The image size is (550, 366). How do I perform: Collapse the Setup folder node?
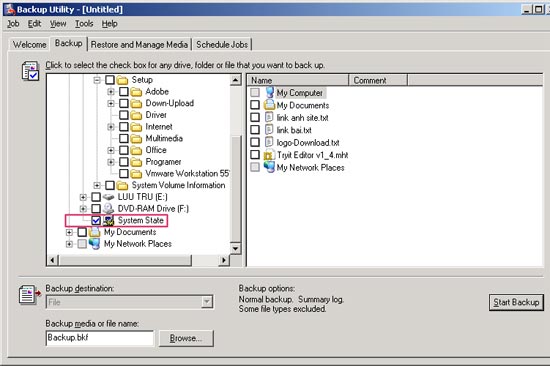97,80
